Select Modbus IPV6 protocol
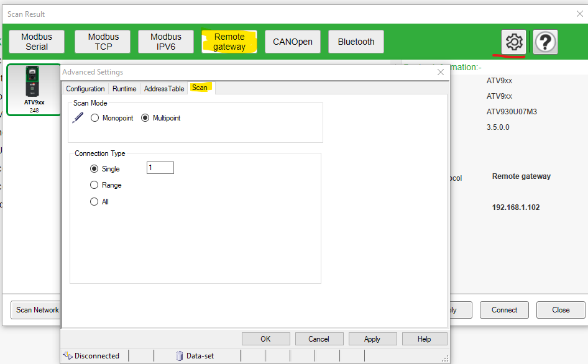This screenshot has height=364, width=588. click(166, 42)
